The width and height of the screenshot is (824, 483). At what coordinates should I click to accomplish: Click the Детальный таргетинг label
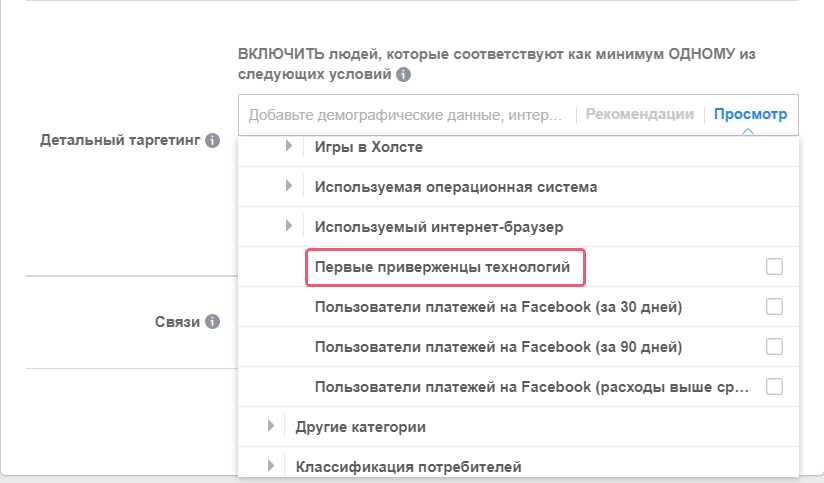[120, 140]
